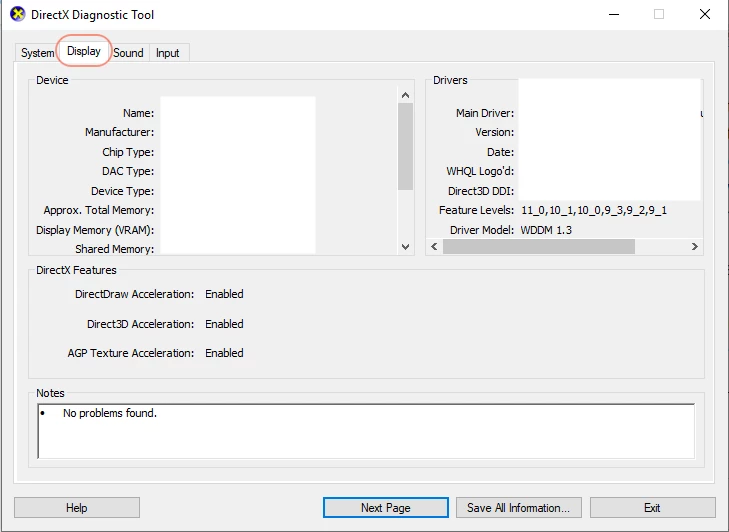Image resolution: width=729 pixels, height=532 pixels.
Task: Minimize the DirectX Diagnostic Tool window
Action: pos(614,14)
